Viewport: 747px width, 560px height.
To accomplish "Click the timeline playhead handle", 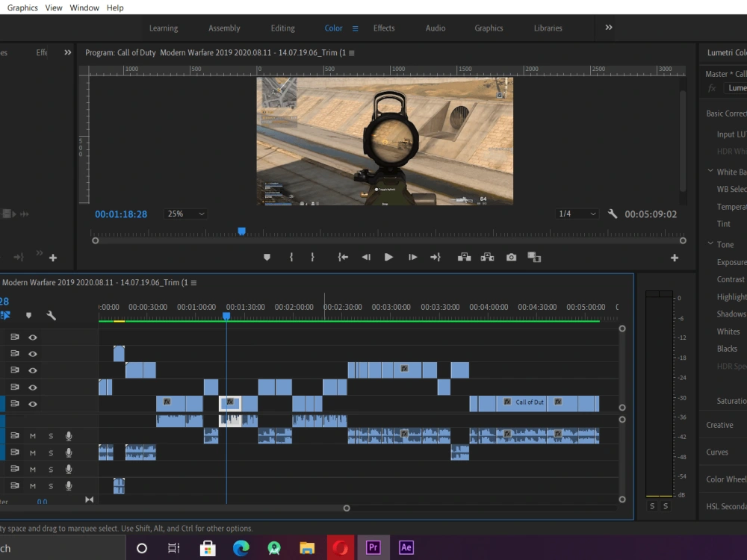I will point(226,316).
